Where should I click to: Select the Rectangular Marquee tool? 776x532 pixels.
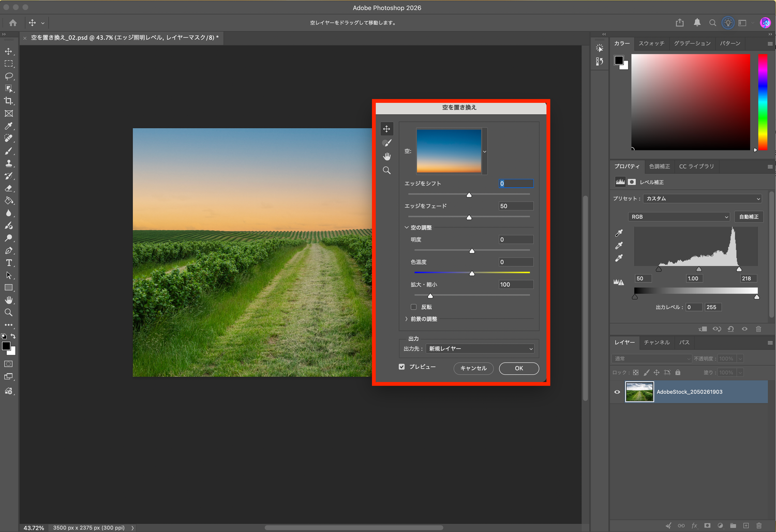click(9, 64)
